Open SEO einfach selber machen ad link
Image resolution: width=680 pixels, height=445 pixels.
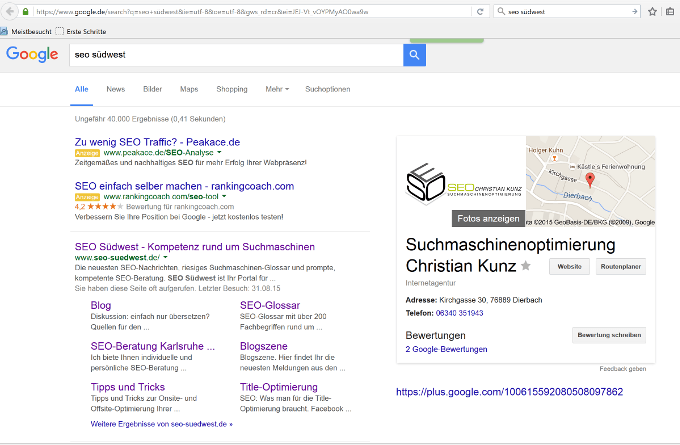[184, 187]
